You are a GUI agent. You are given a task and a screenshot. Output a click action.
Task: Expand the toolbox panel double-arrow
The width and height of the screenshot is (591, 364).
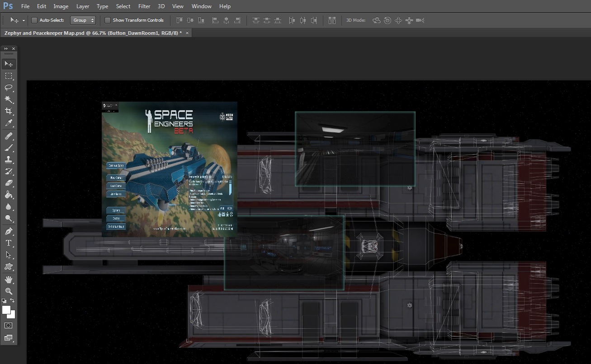[x=6, y=48]
